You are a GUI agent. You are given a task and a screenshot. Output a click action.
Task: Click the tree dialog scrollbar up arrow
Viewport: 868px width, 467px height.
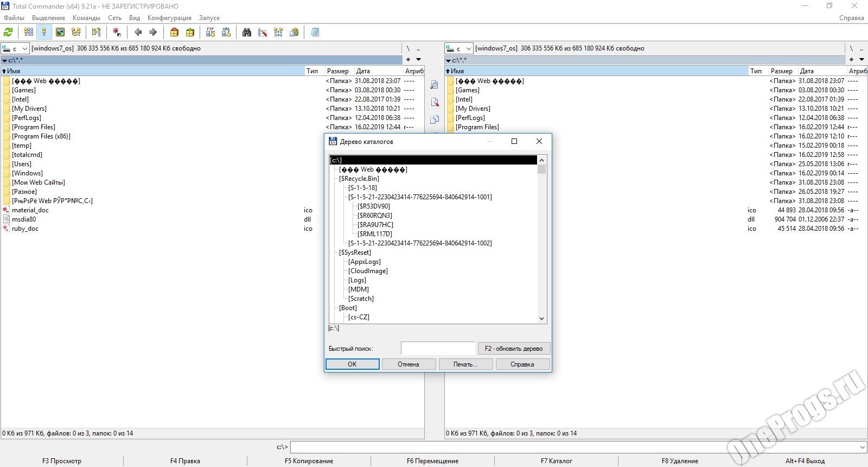(541, 160)
